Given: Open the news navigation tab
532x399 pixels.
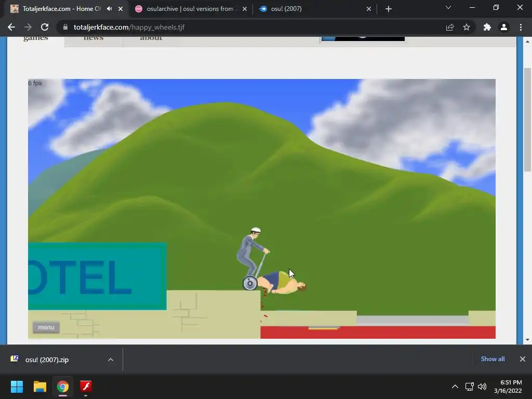Looking at the screenshot, I should [94, 38].
